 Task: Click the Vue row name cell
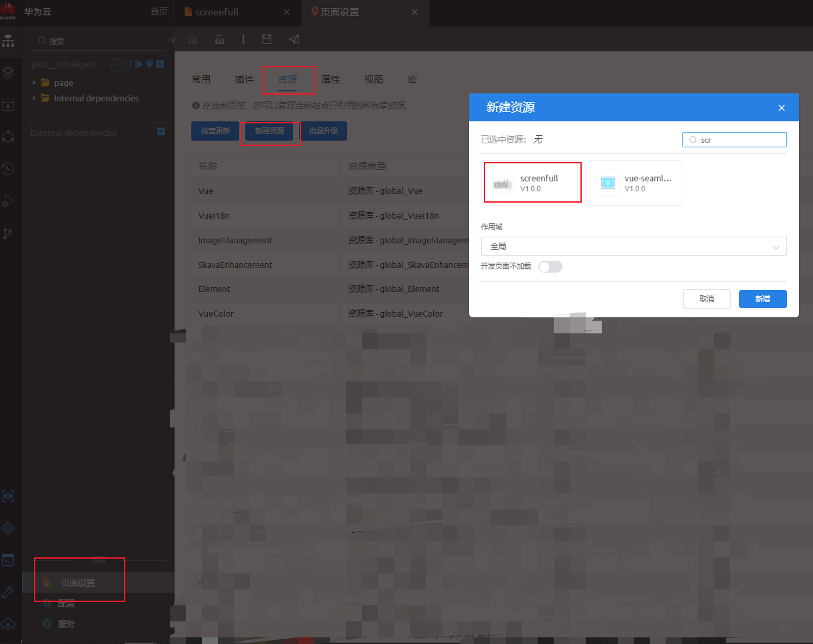point(267,191)
